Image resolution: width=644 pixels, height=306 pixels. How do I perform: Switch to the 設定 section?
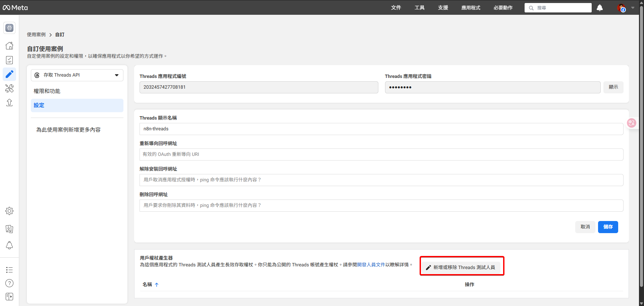[x=39, y=105]
